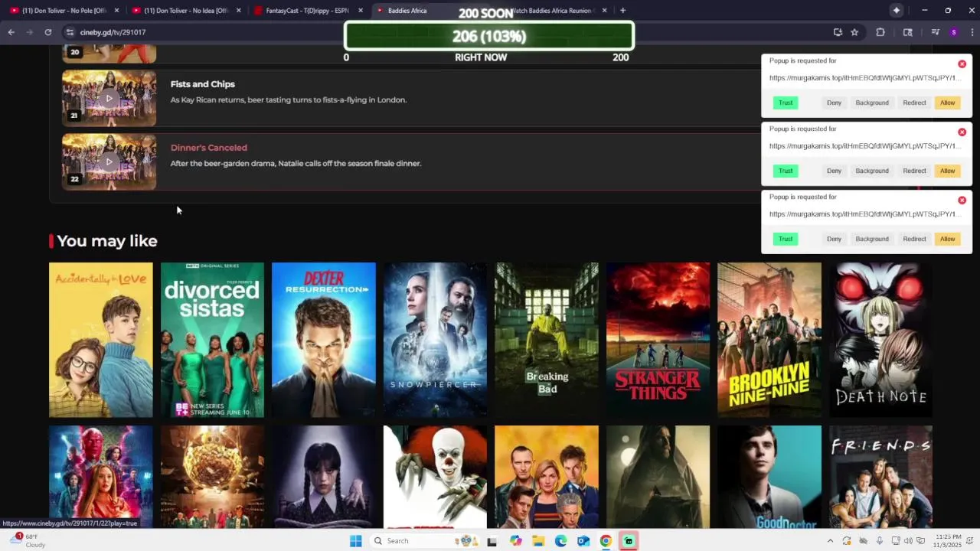
Task: Click the browser back arrow
Action: 11,32
